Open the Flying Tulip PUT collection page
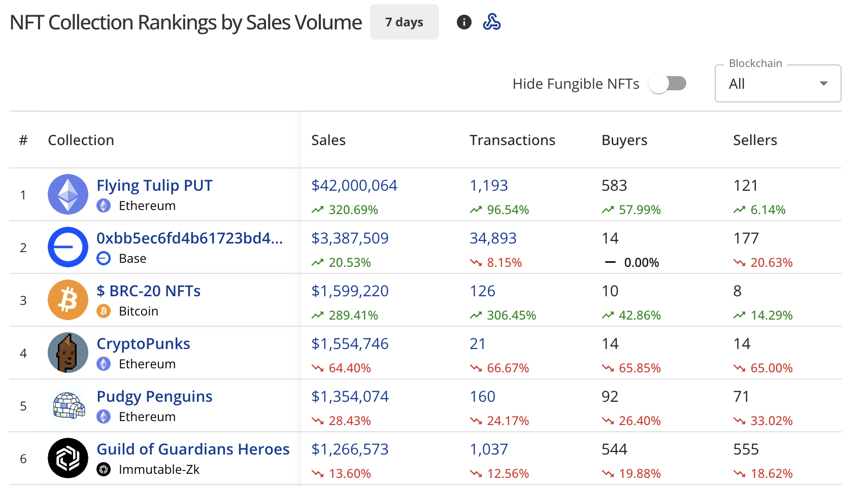Image resolution: width=868 pixels, height=487 pixels. [x=154, y=185]
